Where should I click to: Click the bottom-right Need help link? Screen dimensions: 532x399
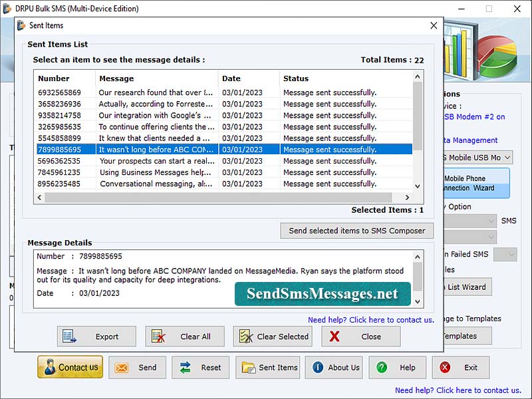point(473,390)
